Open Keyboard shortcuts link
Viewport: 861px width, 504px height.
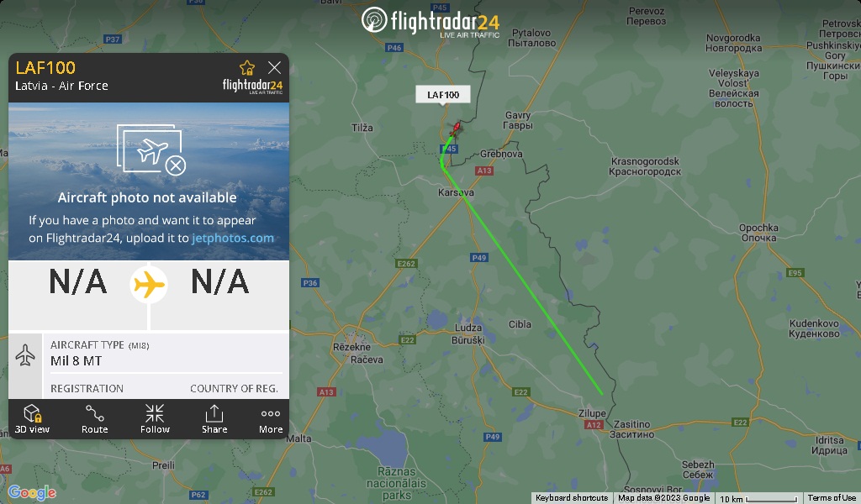[572, 498]
